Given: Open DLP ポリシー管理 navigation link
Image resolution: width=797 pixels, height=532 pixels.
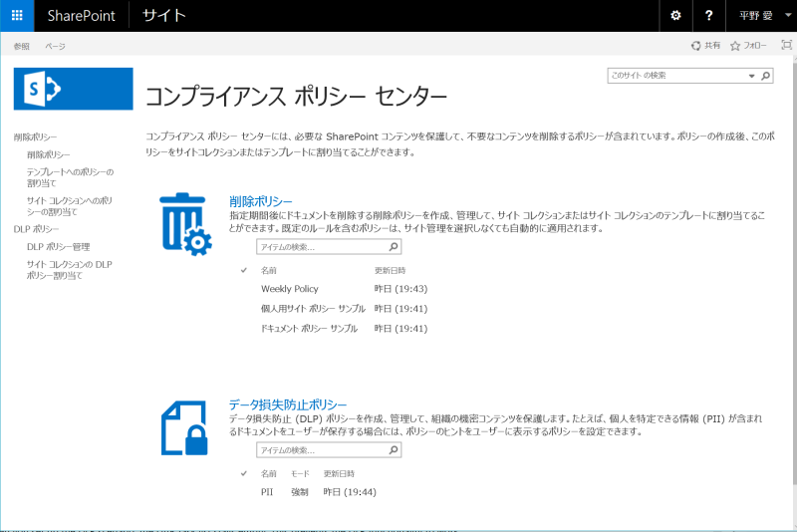Looking at the screenshot, I should (59, 247).
